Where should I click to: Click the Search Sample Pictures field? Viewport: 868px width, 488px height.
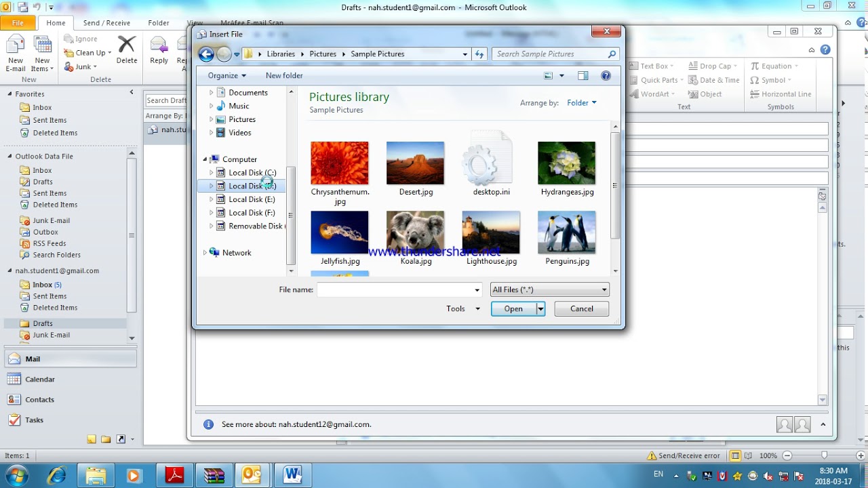pyautogui.click(x=548, y=54)
